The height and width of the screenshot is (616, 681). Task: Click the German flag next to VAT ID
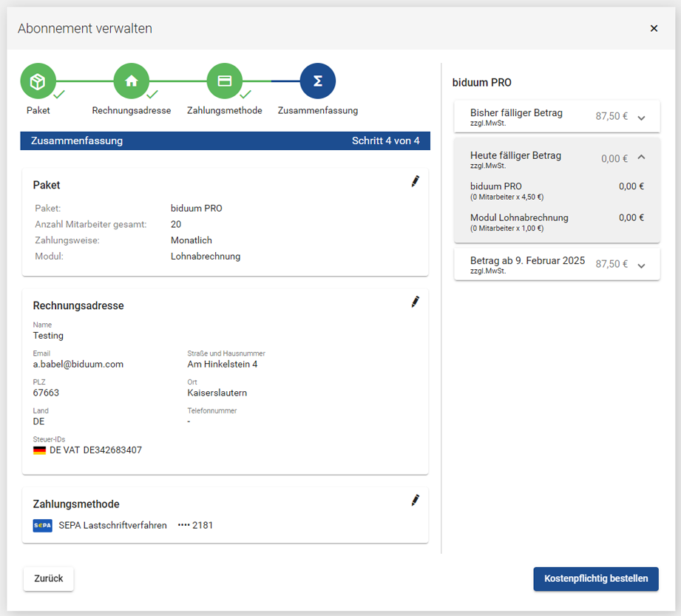pos(40,450)
